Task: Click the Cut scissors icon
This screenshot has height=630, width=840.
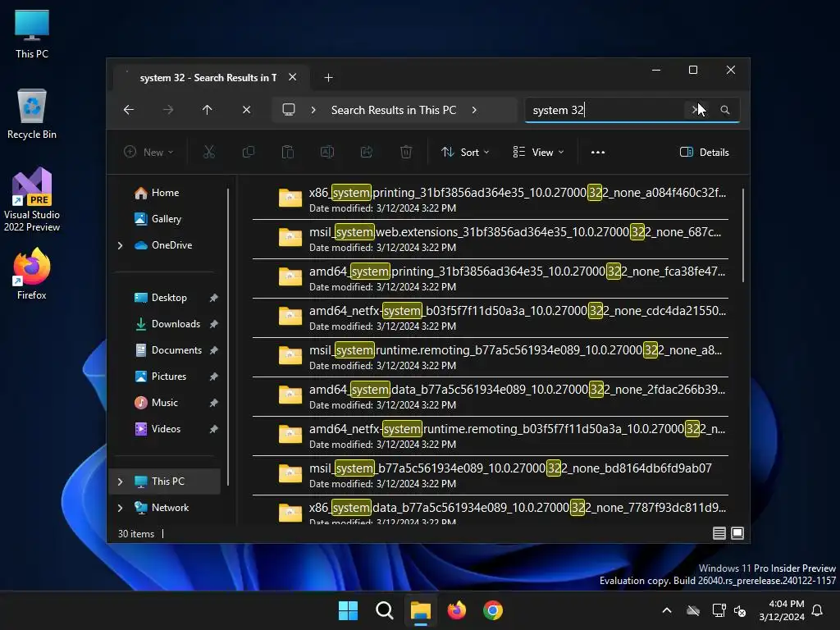Action: (x=209, y=152)
